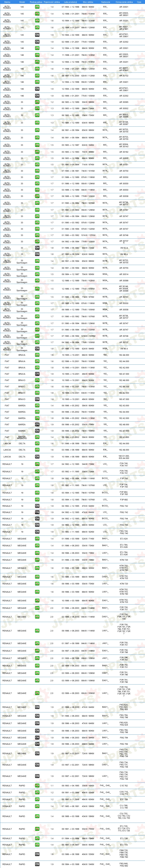Click diesel ON icon for Alfa 145 AR 32302
The image size is (145, 868).
tap(37, 42)
